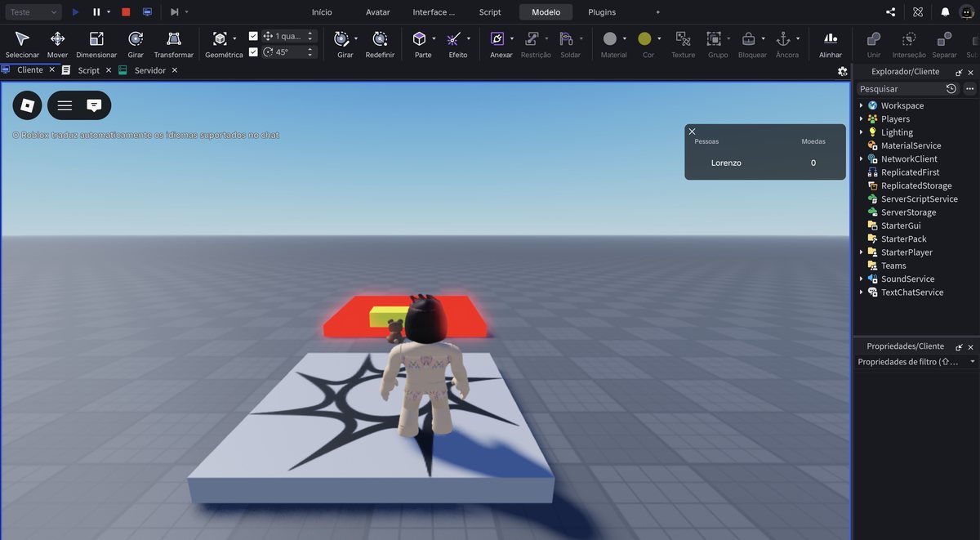Open the Teste mode dropdown
The height and width of the screenshot is (540, 980).
pyautogui.click(x=33, y=12)
